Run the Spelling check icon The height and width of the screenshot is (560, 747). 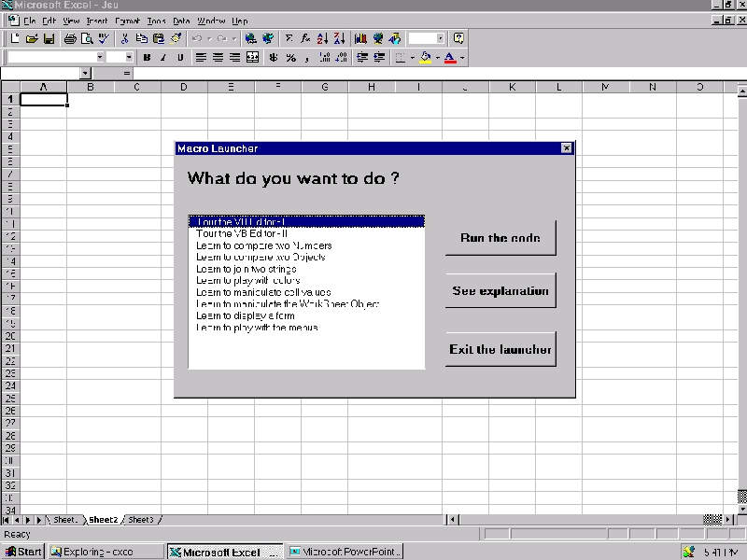point(104,38)
